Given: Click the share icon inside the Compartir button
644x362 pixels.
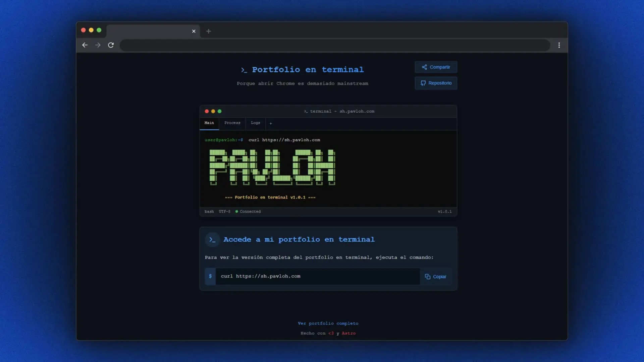Looking at the screenshot, I should 425,67.
